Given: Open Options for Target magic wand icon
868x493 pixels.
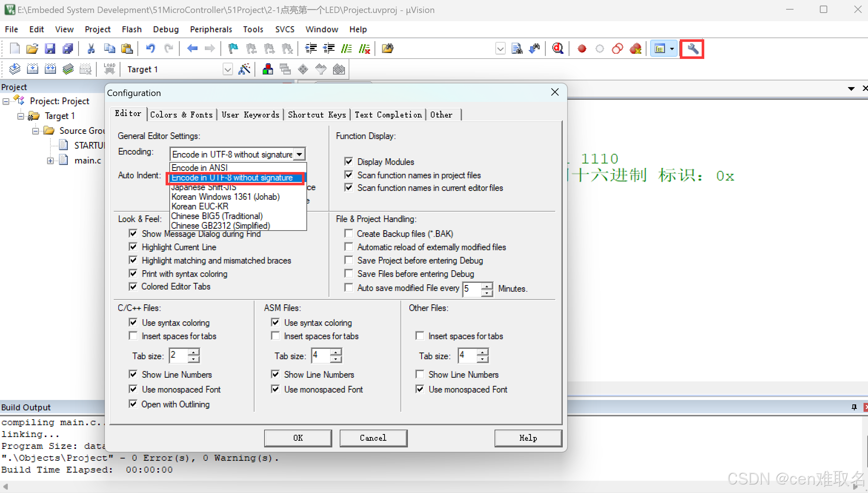Looking at the screenshot, I should (244, 69).
